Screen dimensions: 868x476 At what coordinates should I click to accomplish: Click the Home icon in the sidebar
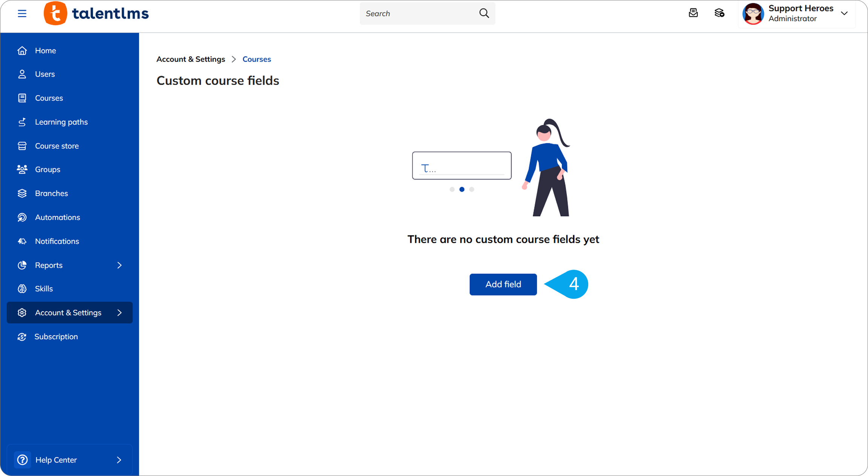(22, 50)
